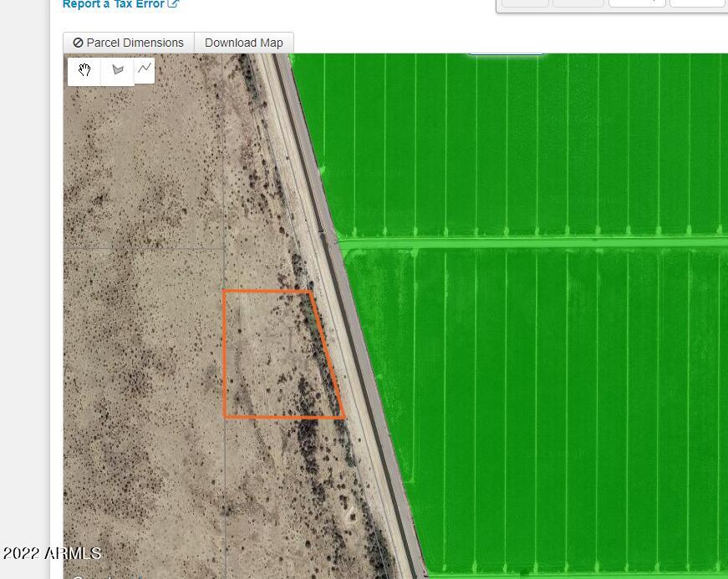Click the map tools floating panel

[114, 70]
